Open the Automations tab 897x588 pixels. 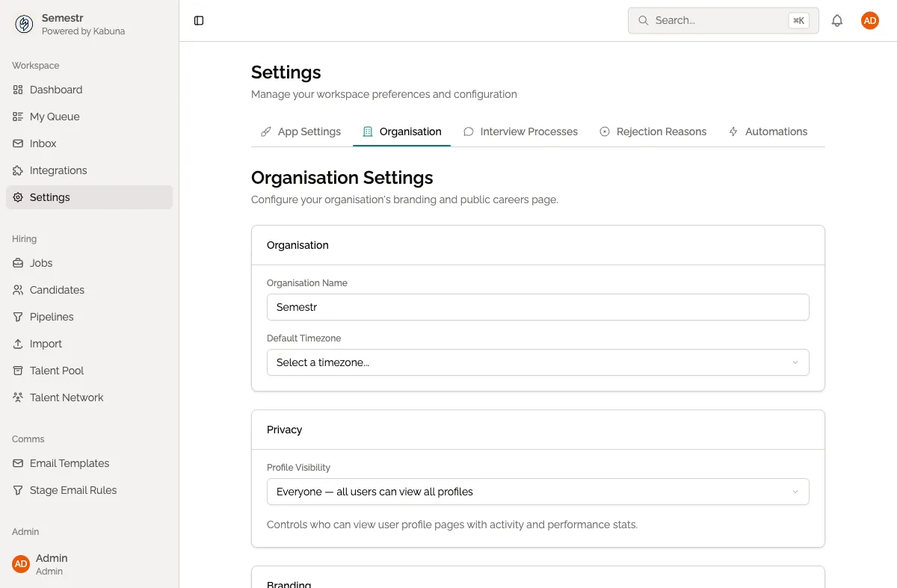776,131
